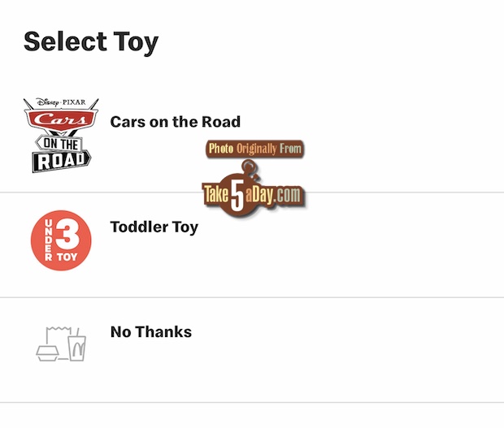504x428 pixels.
Task: Click the ON THE arrow sign
Action: click(59, 144)
